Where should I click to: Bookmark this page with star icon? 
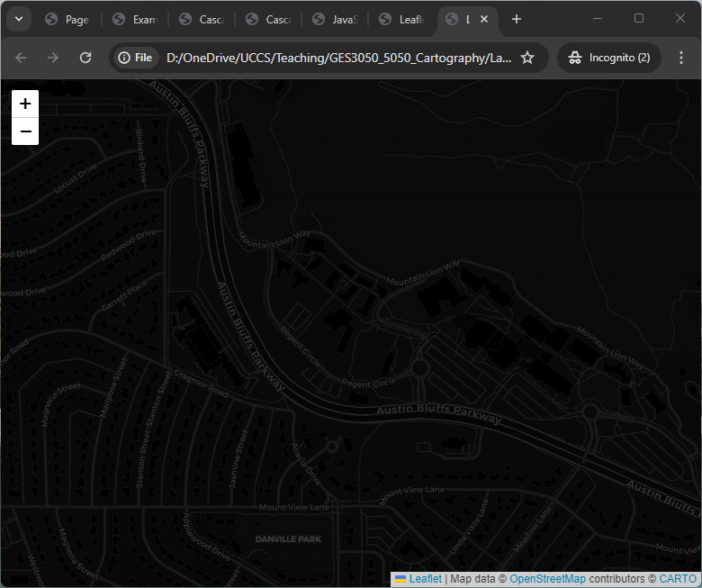[527, 58]
